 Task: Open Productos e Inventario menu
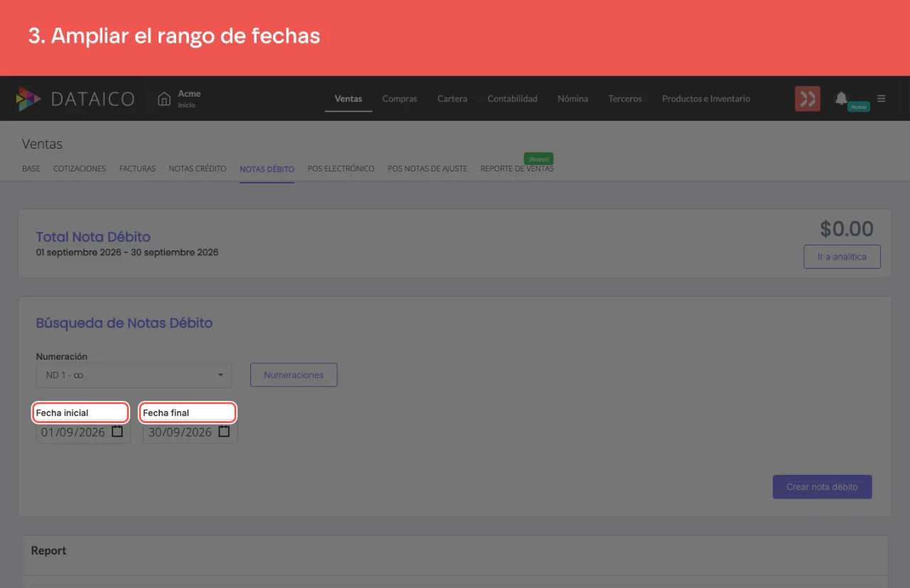point(706,99)
